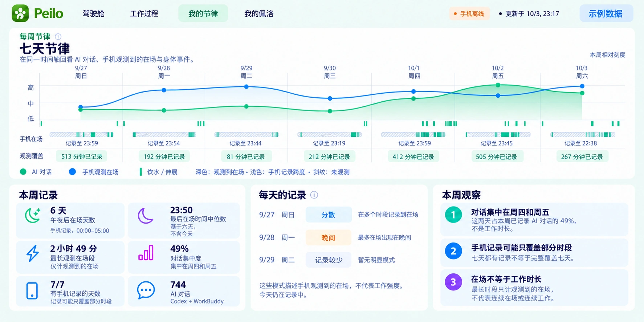Screen dimensions: 644x322
Task: Click the green number 1 observation badge
Action: (453, 215)
